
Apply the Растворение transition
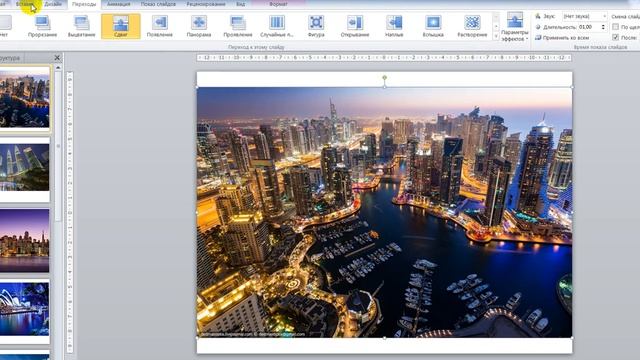472,27
